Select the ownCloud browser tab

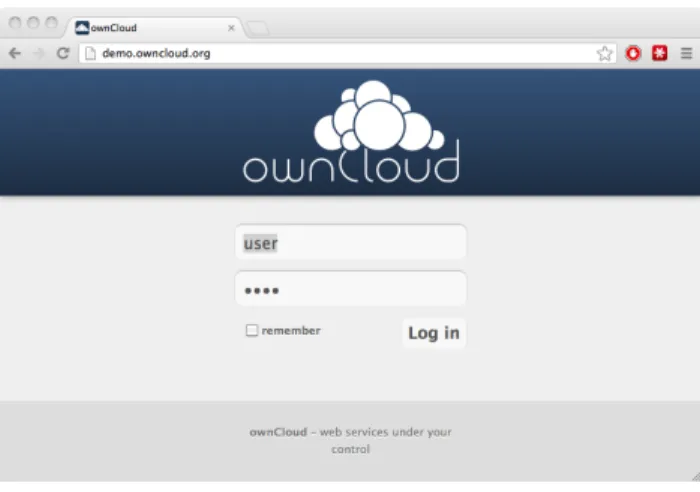[x=154, y=28]
